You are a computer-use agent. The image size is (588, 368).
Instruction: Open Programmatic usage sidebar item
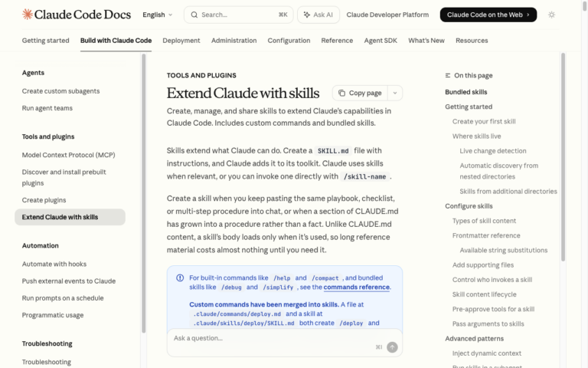(53, 314)
